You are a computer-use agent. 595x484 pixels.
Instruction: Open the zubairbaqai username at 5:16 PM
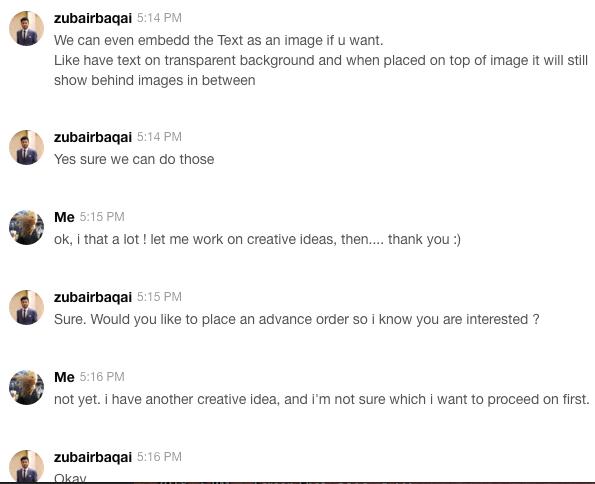pos(93,457)
